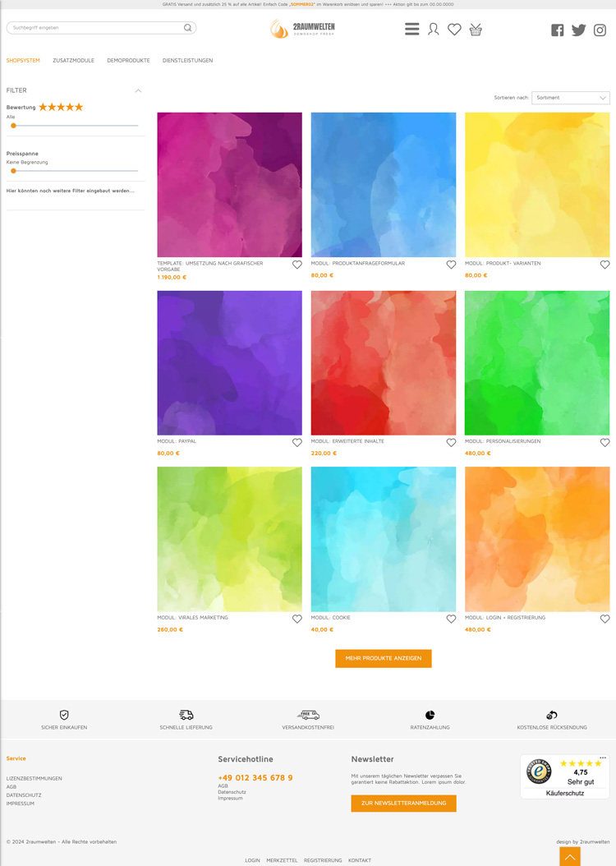Visit the Facebook page icon
The height and width of the screenshot is (866, 616).
(558, 30)
